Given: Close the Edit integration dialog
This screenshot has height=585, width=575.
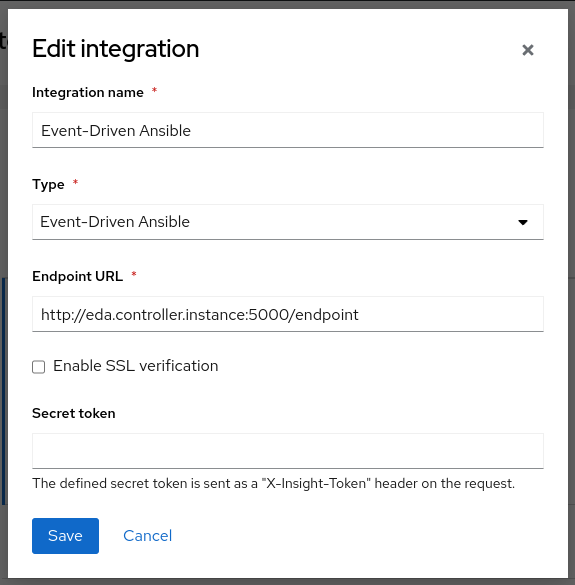Looking at the screenshot, I should click(x=528, y=50).
